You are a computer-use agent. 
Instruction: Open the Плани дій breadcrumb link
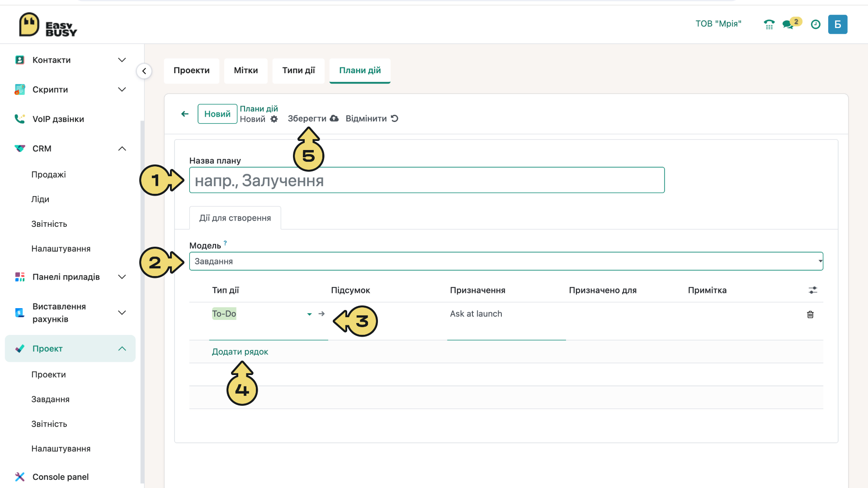tap(259, 109)
